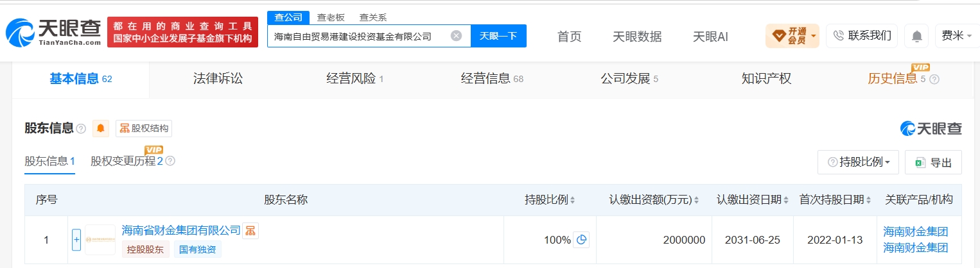Click structure icon next to 海南省财金集团有限公司

(x=250, y=231)
